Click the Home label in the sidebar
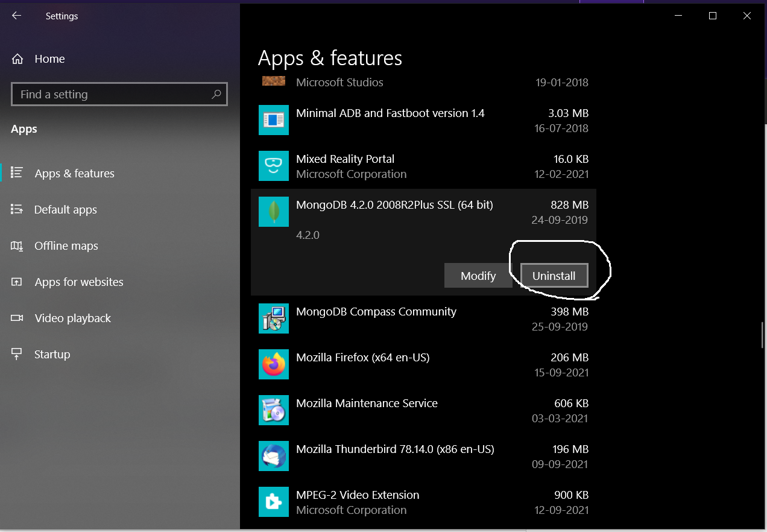 [49, 59]
